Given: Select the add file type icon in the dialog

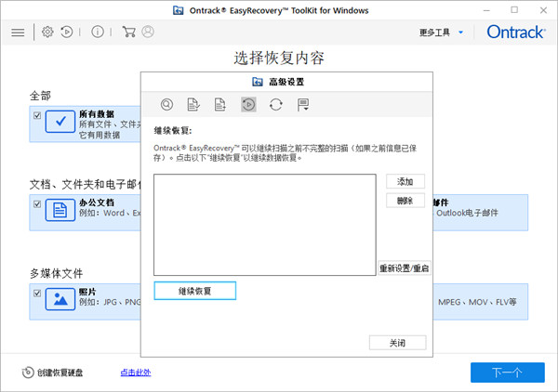Looking at the screenshot, I should click(219, 104).
